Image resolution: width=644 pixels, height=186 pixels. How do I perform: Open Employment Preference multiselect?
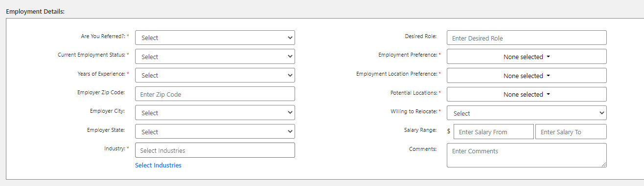pos(527,57)
